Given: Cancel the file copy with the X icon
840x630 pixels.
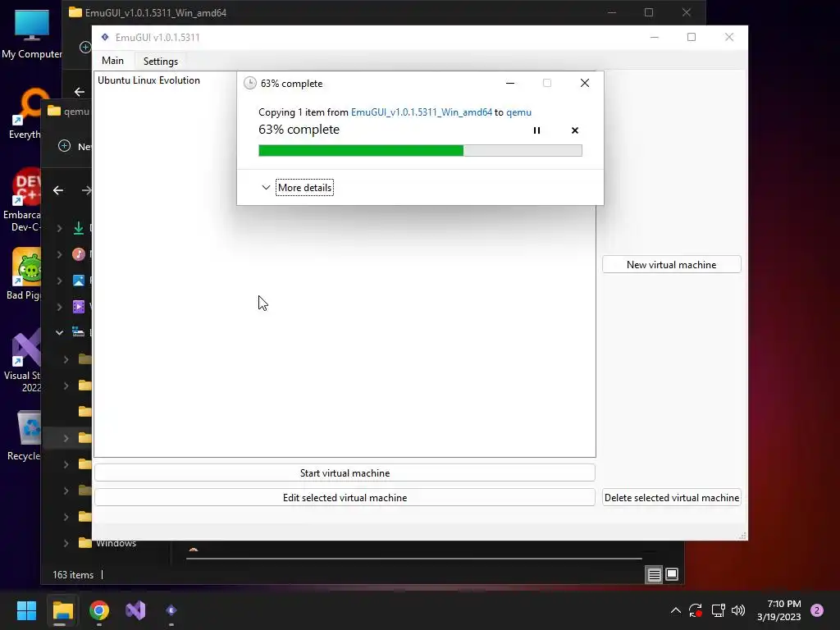Looking at the screenshot, I should click(575, 130).
